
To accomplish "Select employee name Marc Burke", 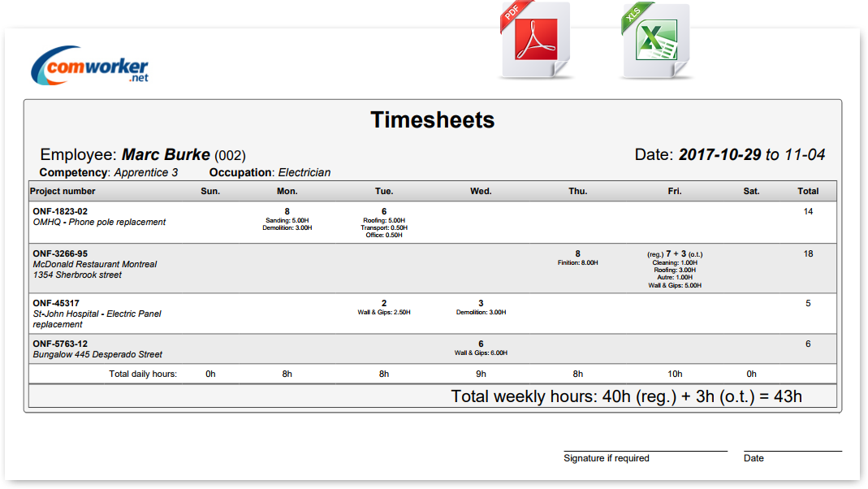I will (166, 155).
